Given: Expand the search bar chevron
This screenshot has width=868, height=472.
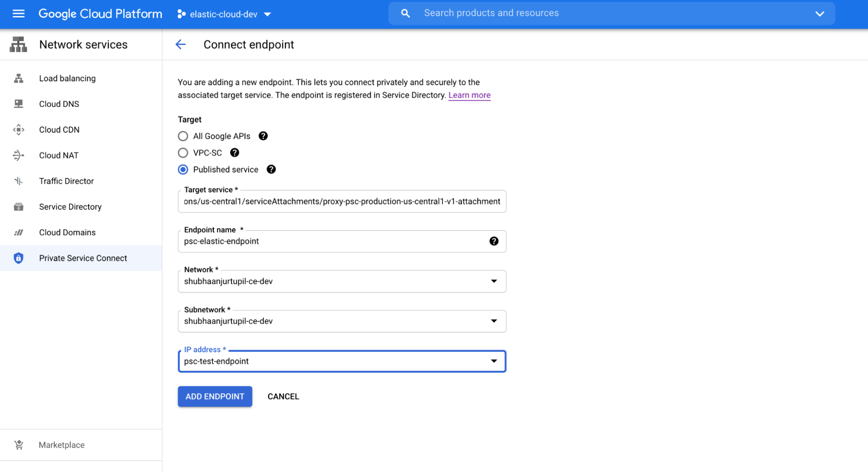Looking at the screenshot, I should (819, 14).
